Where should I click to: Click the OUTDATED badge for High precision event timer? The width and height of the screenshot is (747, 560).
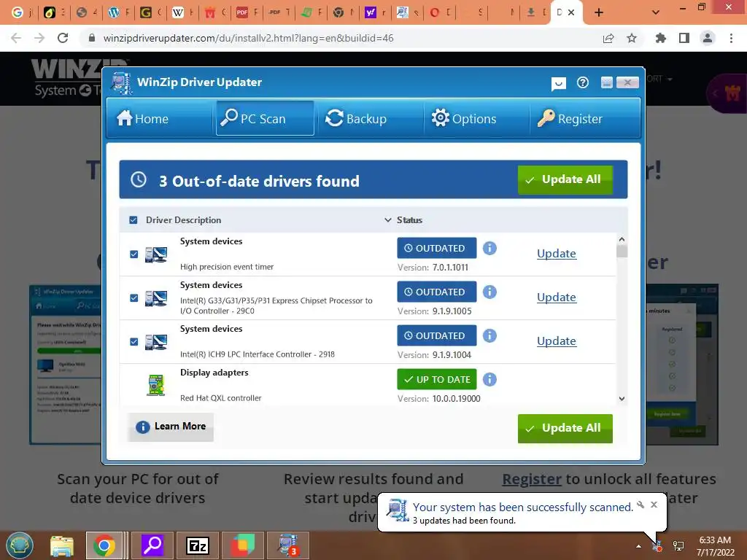pos(437,248)
